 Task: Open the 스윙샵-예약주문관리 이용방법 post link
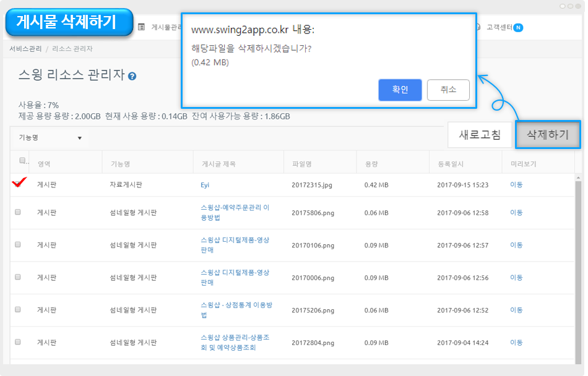point(235,213)
